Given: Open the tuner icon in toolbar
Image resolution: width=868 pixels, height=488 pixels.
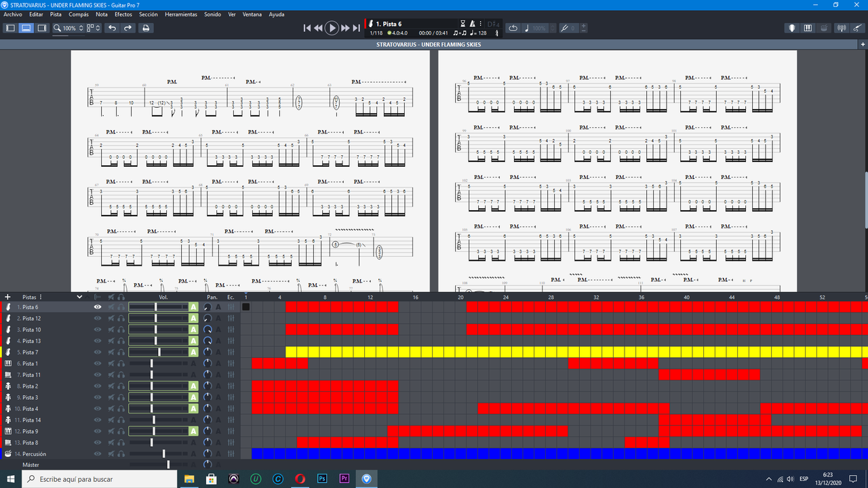Looking at the screenshot, I should [842, 28].
